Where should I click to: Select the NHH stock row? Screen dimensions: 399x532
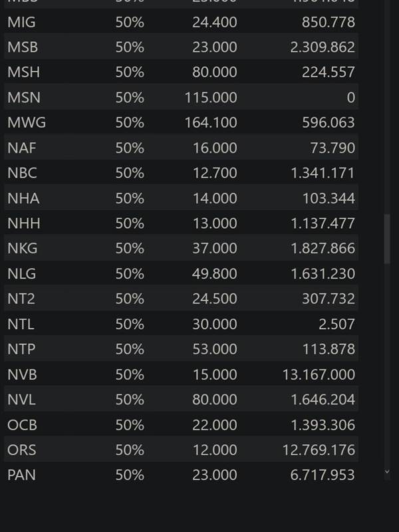click(181, 223)
